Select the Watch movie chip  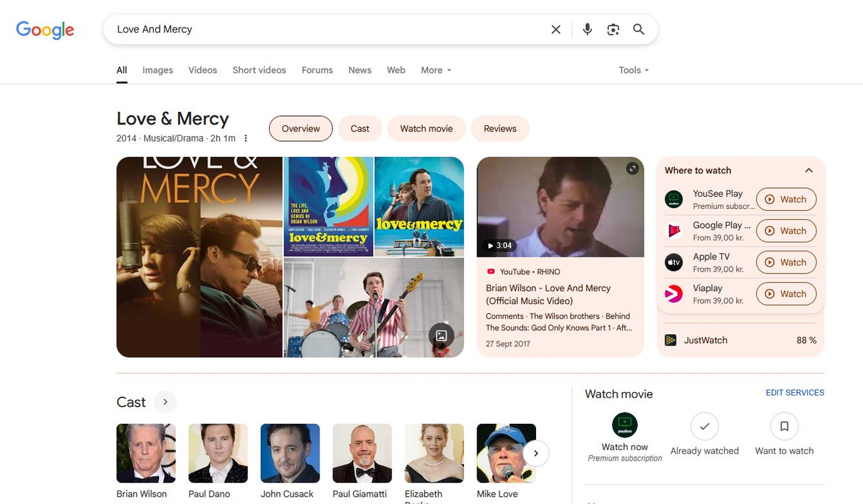point(426,129)
